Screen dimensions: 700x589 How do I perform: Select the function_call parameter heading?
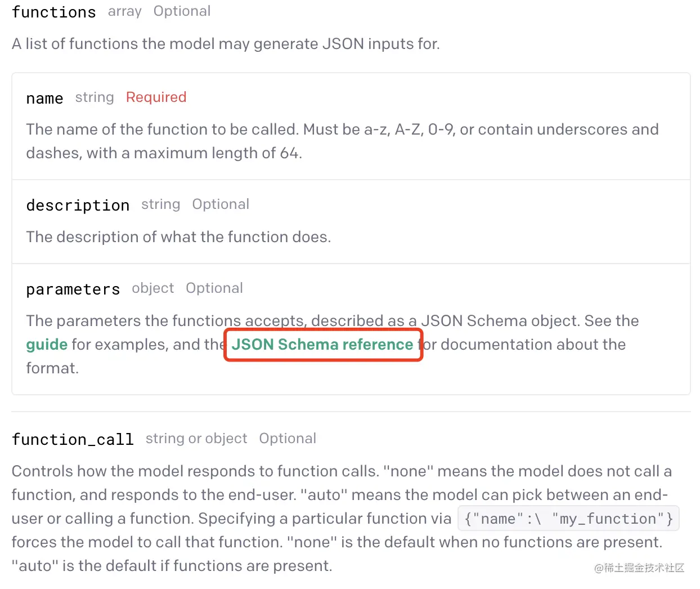pyautogui.click(x=73, y=439)
